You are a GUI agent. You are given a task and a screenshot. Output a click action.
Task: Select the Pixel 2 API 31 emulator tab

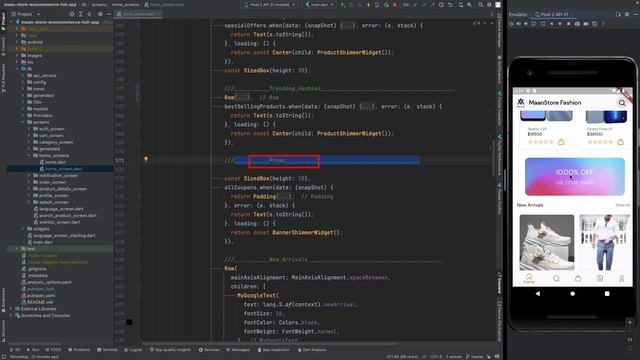coord(553,14)
